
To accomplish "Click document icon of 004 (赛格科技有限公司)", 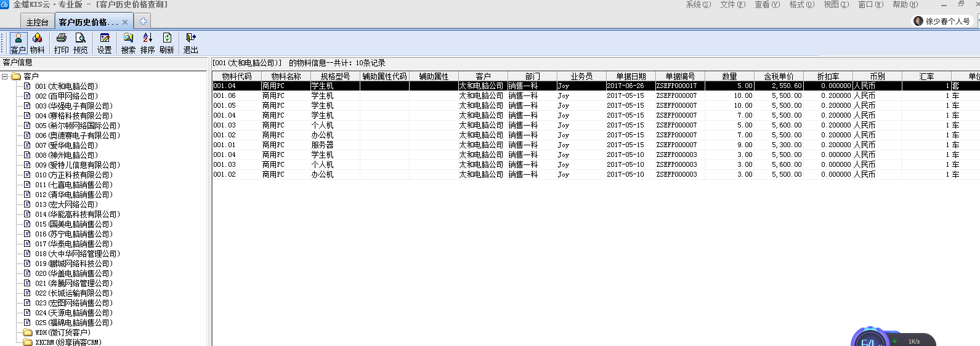I will click(27, 116).
